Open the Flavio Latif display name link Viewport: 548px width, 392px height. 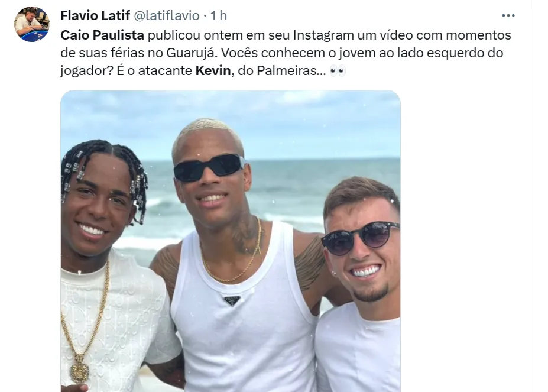(95, 15)
